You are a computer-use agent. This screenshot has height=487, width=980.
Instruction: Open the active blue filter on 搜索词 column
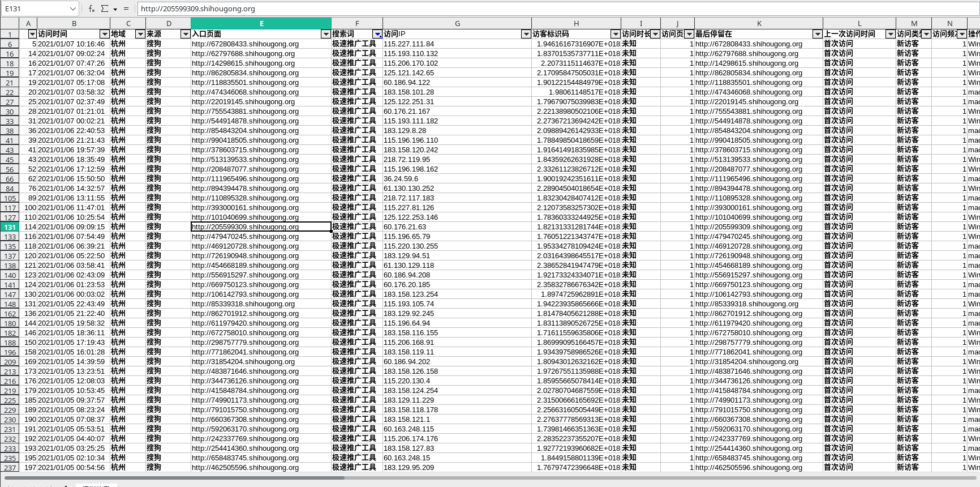(377, 34)
